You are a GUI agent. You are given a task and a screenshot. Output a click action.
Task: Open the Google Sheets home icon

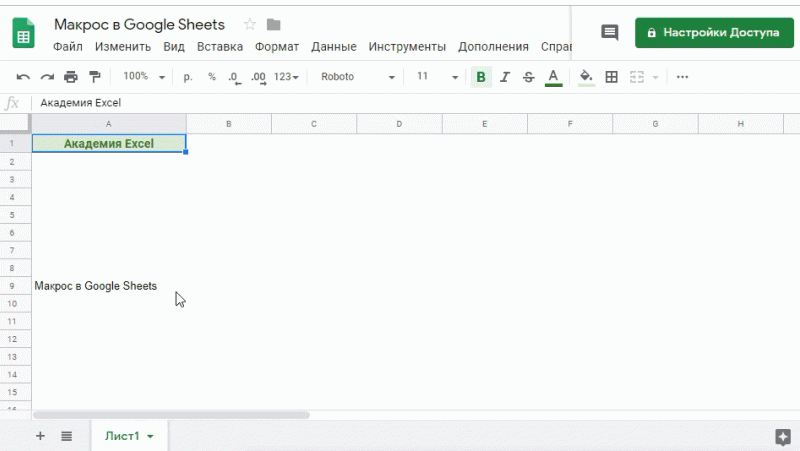click(23, 33)
